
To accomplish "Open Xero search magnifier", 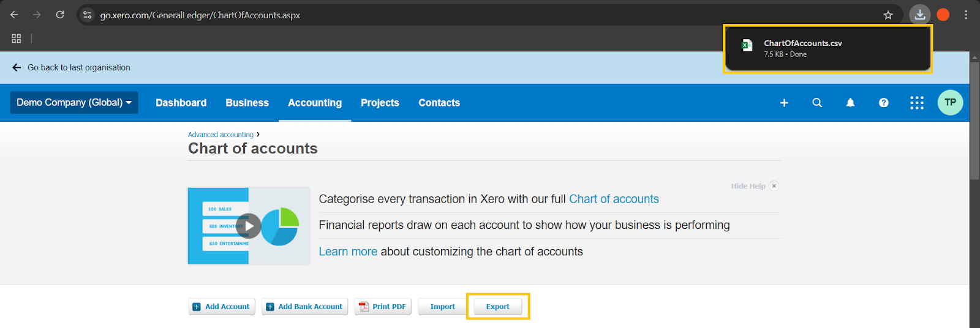I will click(x=817, y=103).
